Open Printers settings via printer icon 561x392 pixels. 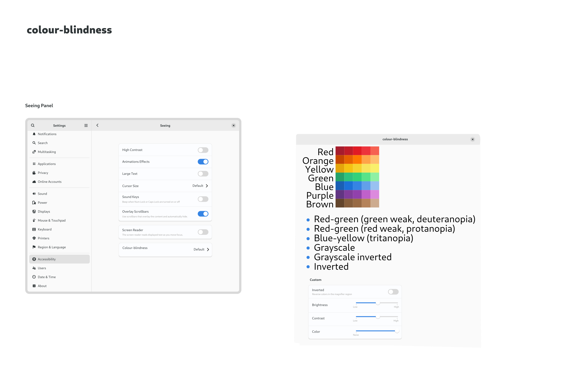(x=34, y=238)
